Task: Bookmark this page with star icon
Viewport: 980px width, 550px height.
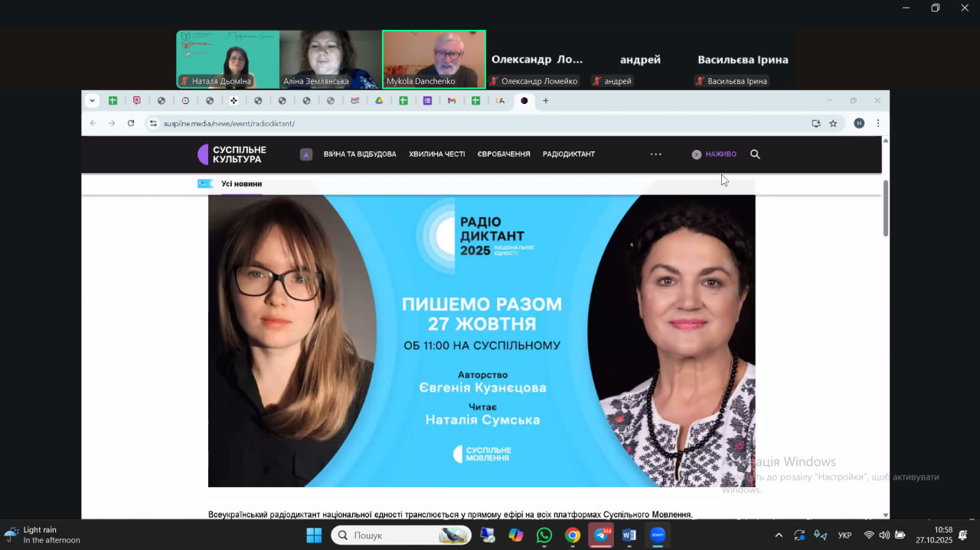Action: tap(833, 123)
